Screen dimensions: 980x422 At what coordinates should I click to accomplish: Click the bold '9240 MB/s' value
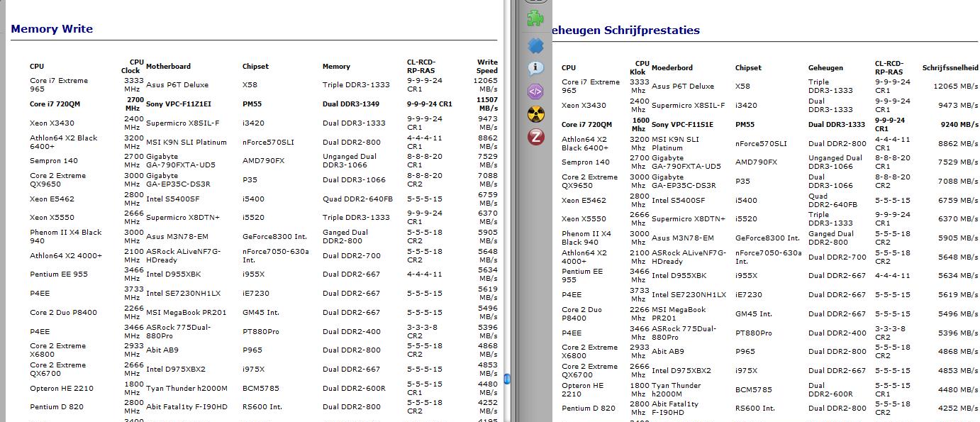click(x=959, y=124)
